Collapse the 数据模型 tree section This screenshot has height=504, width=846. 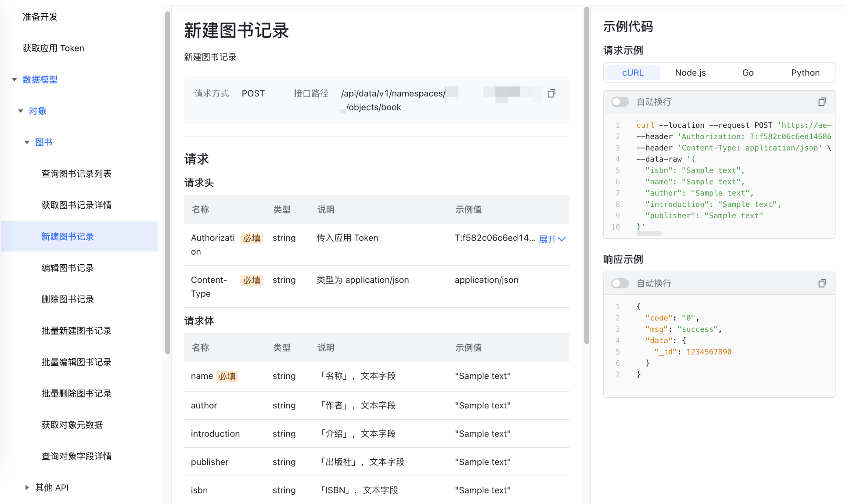click(14, 79)
